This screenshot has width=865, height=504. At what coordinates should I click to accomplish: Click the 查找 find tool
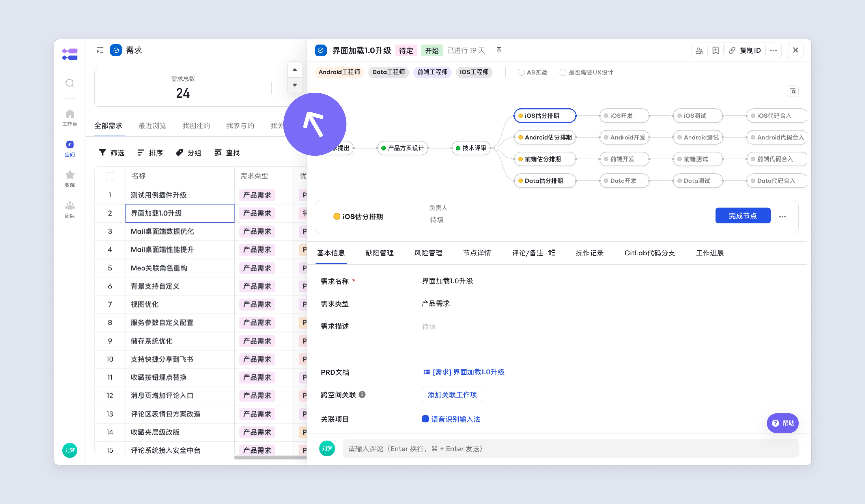pyautogui.click(x=227, y=153)
